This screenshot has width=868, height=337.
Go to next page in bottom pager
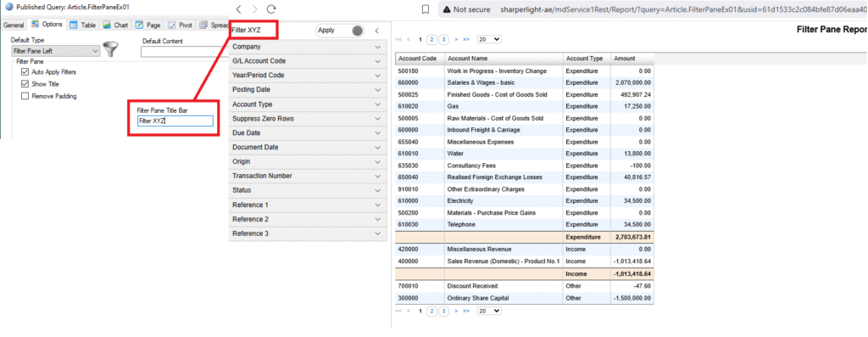(455, 311)
